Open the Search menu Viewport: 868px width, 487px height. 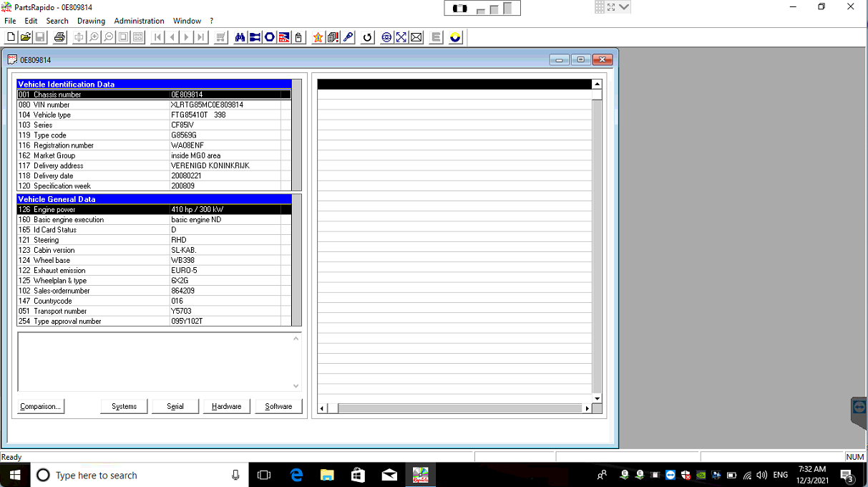click(x=57, y=21)
